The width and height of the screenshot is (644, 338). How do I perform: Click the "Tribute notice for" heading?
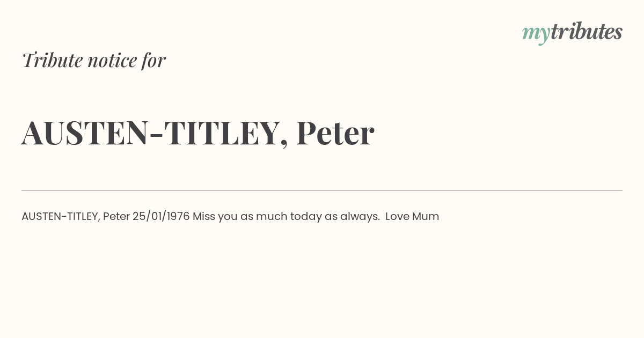pyautogui.click(x=94, y=60)
